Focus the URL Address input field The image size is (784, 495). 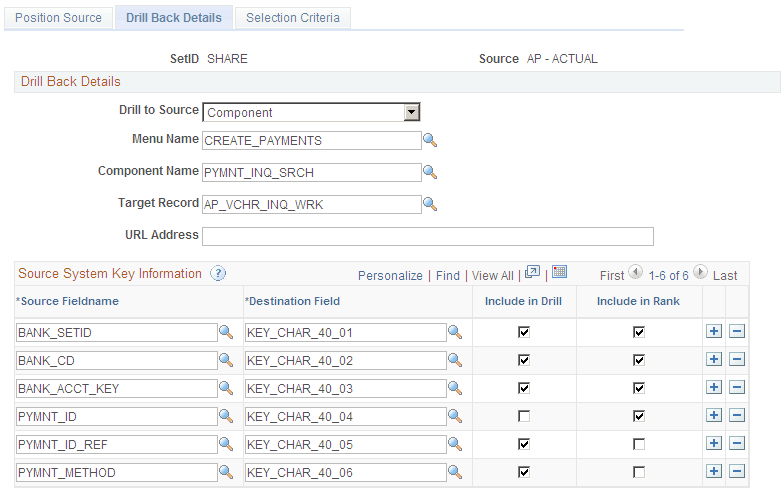[x=428, y=236]
